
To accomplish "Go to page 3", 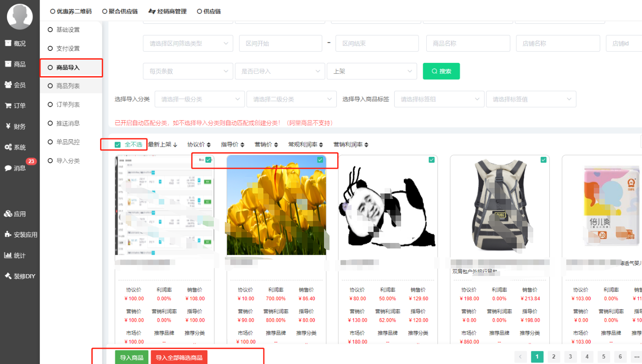I will click(x=570, y=357).
